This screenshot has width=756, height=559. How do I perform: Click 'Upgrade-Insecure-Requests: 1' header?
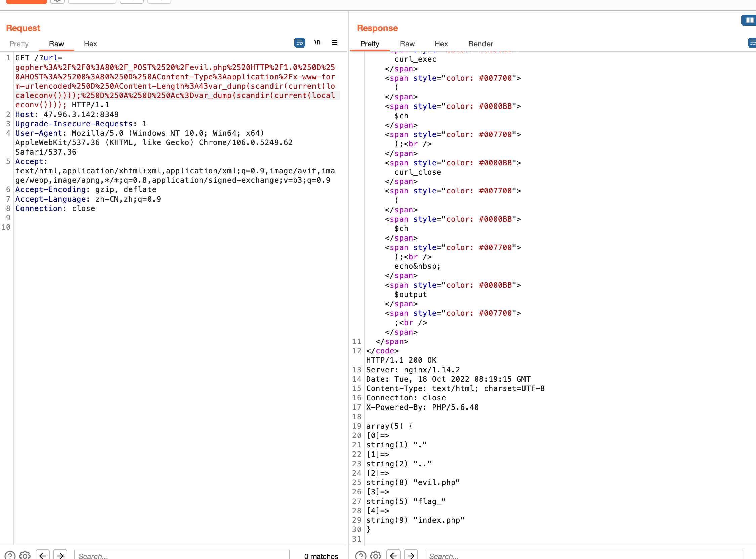click(81, 124)
